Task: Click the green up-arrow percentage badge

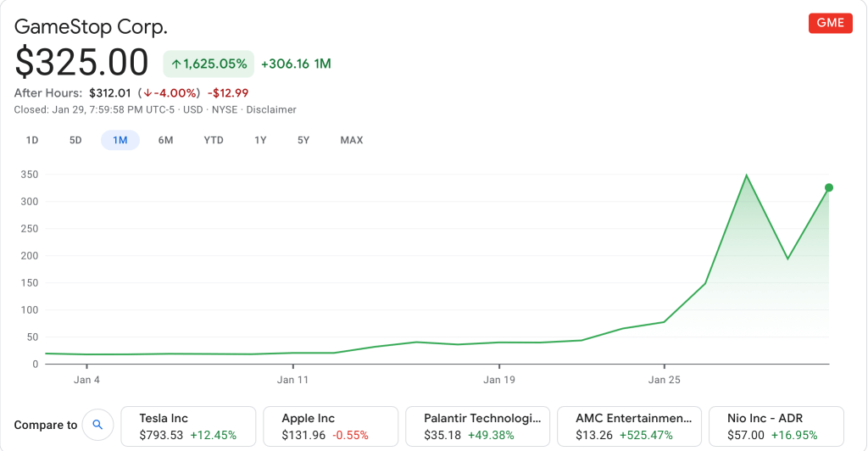Action: [209, 64]
